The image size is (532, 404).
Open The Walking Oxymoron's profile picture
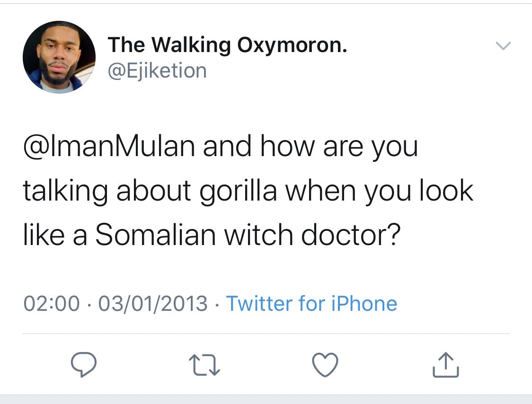coord(59,57)
